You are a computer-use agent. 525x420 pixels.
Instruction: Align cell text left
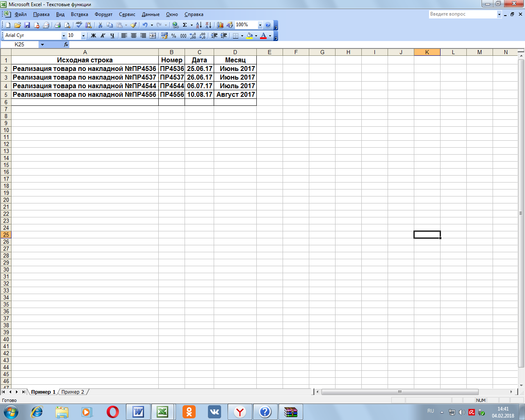coord(124,36)
